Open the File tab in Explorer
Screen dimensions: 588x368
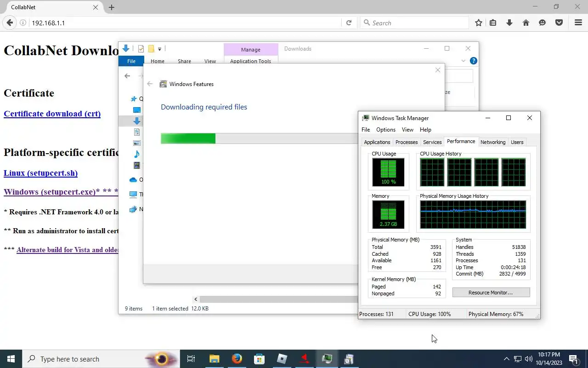(x=131, y=61)
